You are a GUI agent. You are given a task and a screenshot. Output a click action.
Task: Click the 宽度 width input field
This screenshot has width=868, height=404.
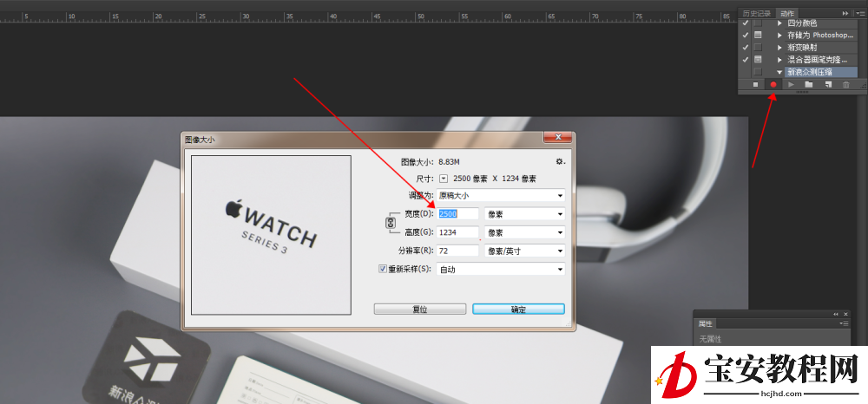point(457,214)
